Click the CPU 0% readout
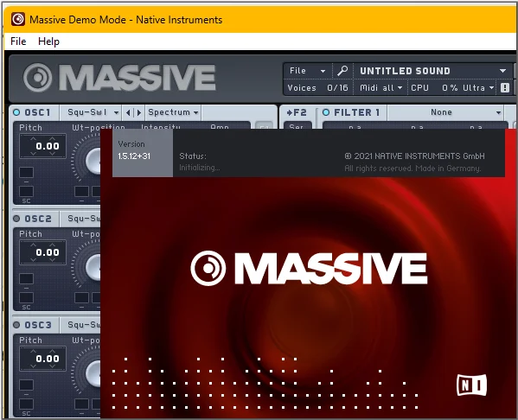The image size is (518, 420). tap(434, 88)
